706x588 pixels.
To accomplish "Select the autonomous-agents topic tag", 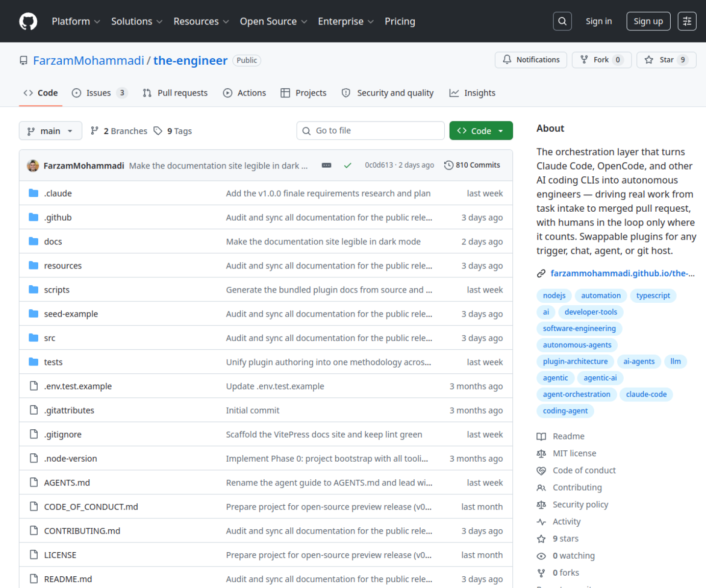I will 577,345.
